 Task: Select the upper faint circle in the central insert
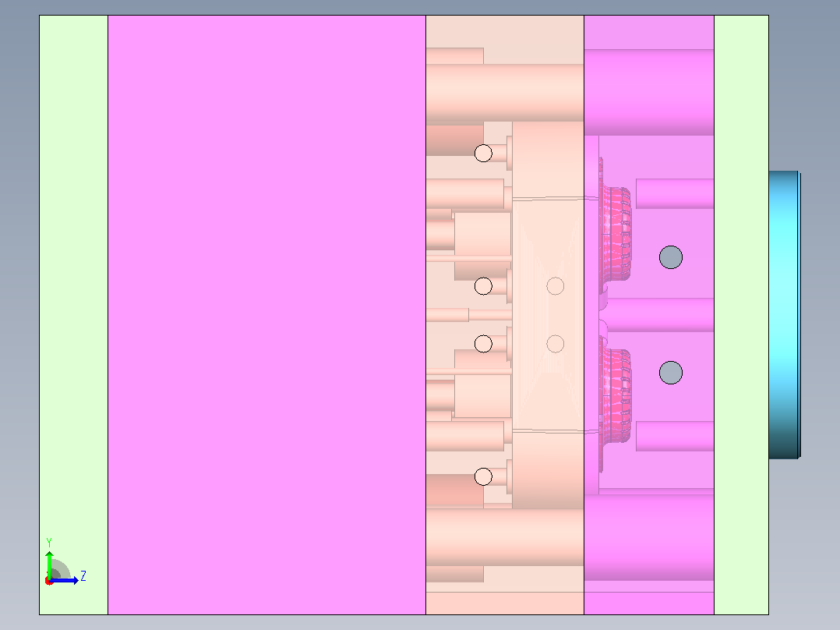[556, 286]
